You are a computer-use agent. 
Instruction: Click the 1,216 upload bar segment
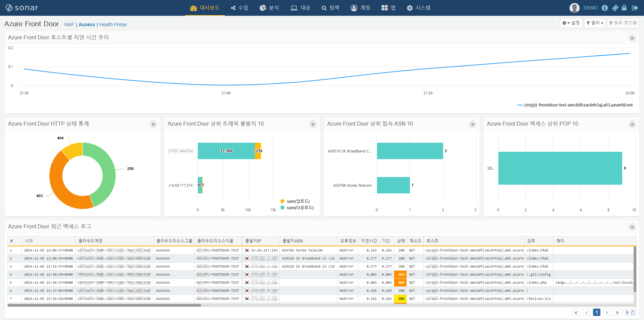(258, 151)
